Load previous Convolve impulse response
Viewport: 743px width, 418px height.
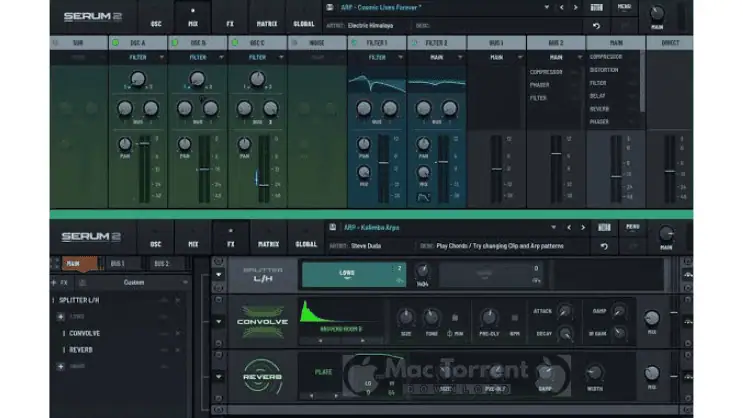coord(320,340)
